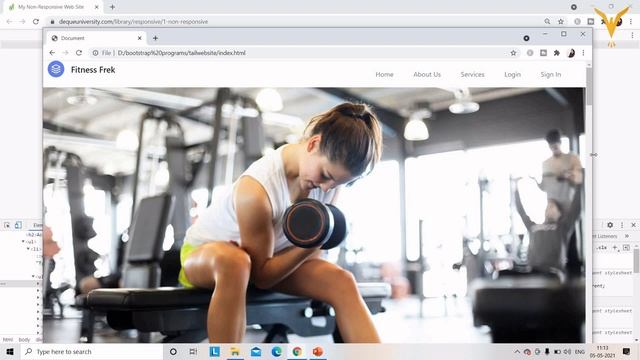Open DevTools settings gear icon
This screenshot has height=360, width=640.
[610, 225]
